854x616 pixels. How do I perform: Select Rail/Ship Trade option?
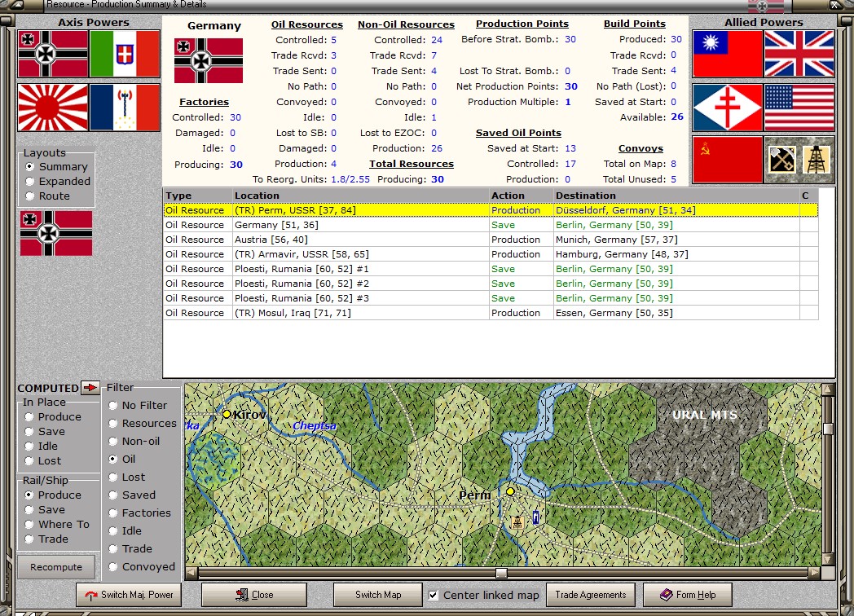(x=46, y=539)
